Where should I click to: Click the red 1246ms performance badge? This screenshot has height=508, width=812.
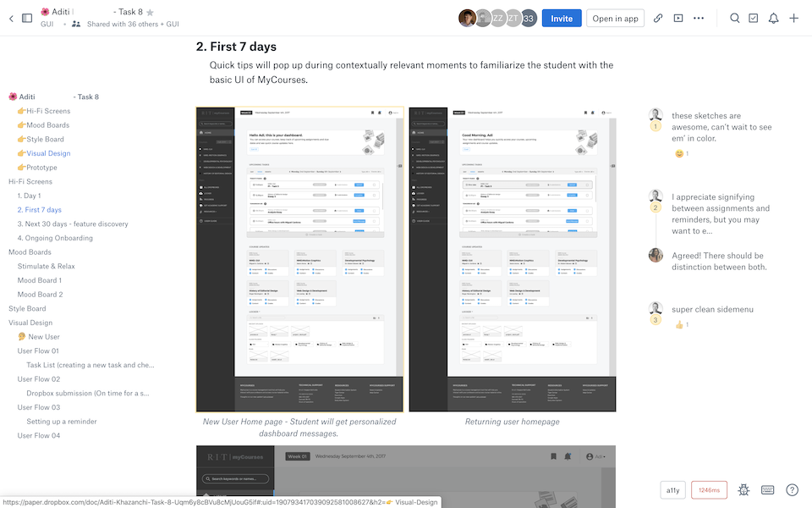pos(709,489)
